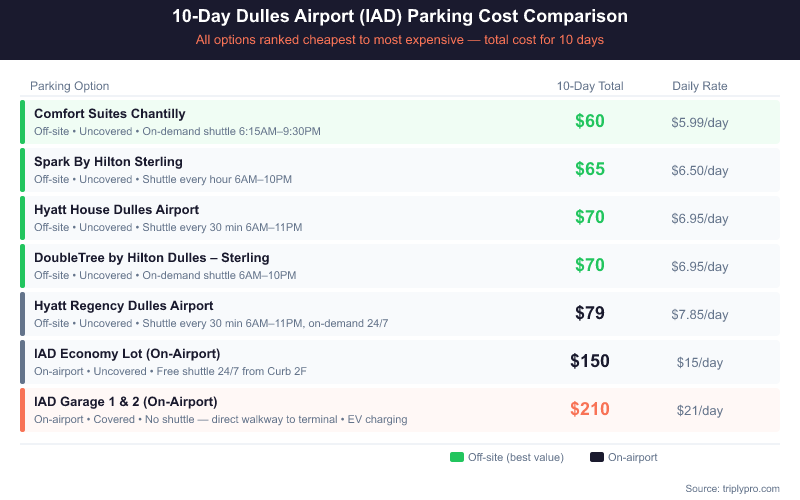Click the Daily Rate column header

click(700, 86)
